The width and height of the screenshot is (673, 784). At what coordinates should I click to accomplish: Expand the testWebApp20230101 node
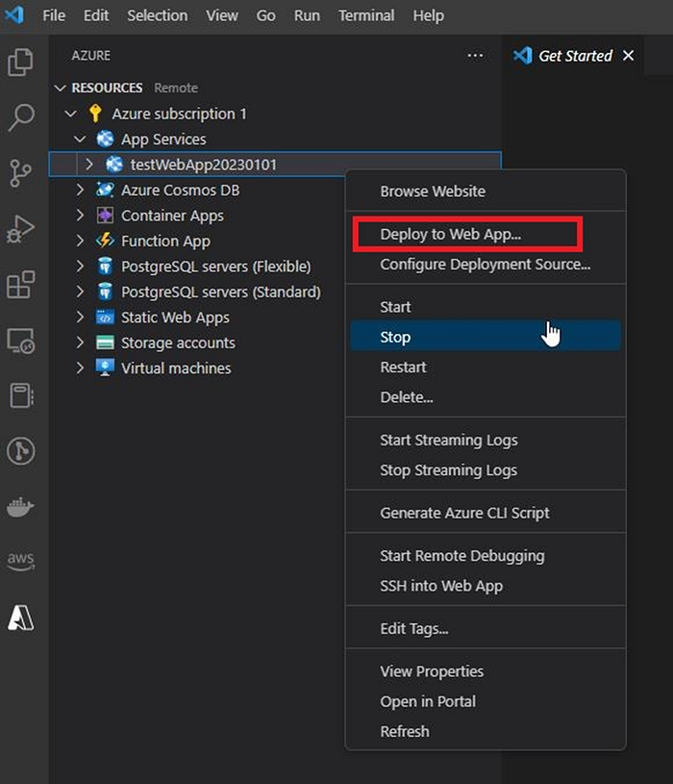point(89,164)
